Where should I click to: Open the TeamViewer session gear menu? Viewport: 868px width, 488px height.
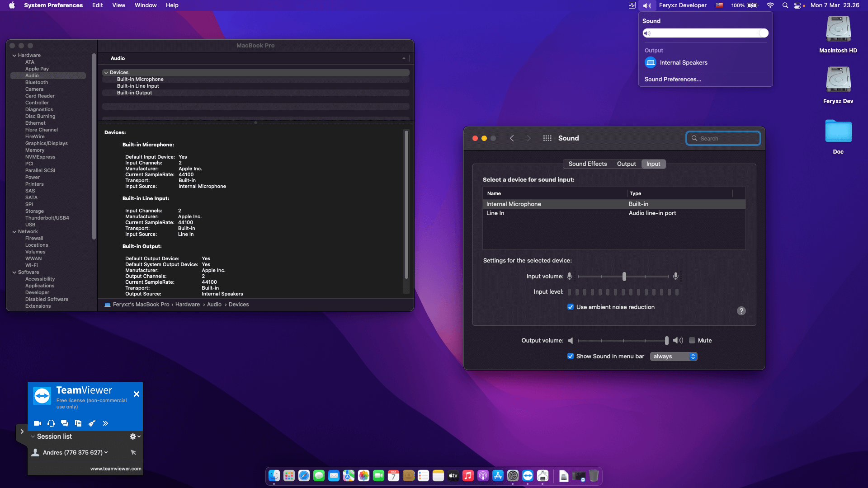135,436
